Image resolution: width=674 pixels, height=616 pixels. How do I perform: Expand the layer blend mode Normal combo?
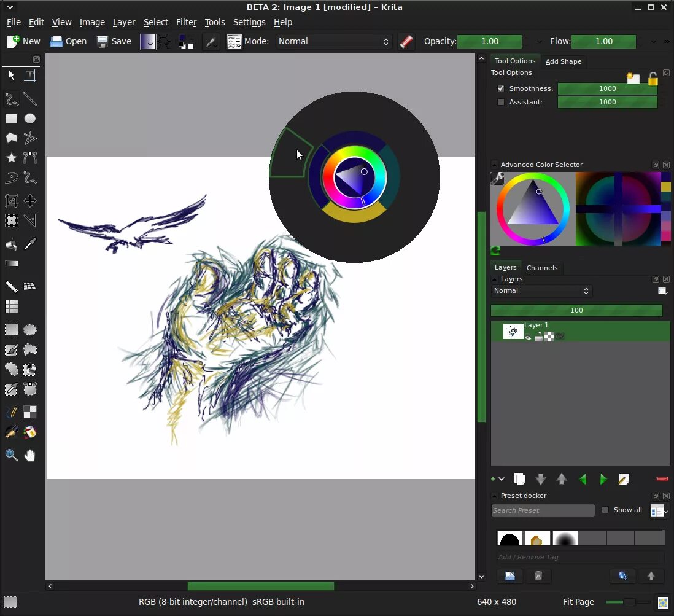541,290
